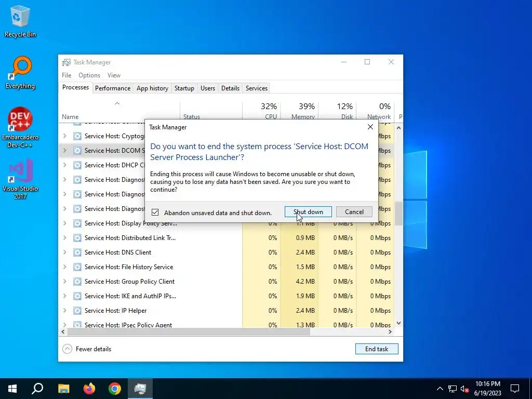Open network status tray icon
Viewport: 532px width, 399px height.
coord(453,389)
